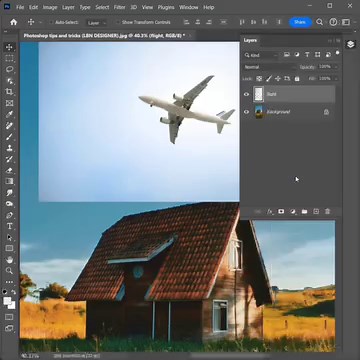This screenshot has width=360, height=360.
Task: Open the Kind filter dropdown
Action: click(x=262, y=55)
